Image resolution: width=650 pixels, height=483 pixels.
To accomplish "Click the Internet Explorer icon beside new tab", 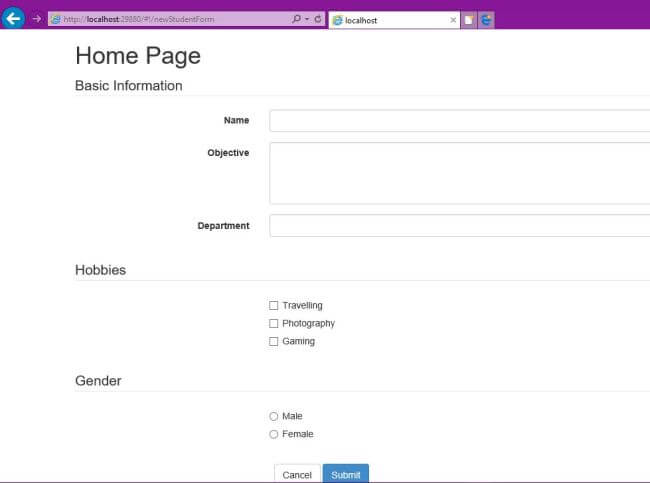I will click(486, 20).
